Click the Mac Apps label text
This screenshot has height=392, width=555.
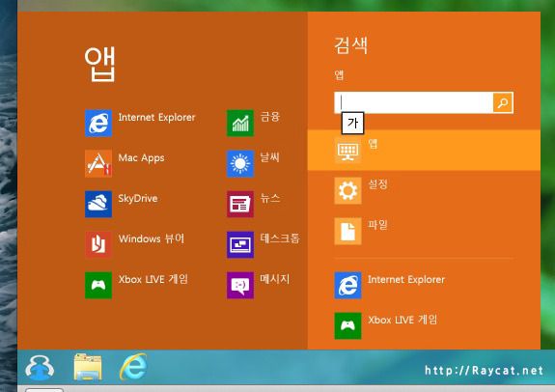tap(141, 158)
